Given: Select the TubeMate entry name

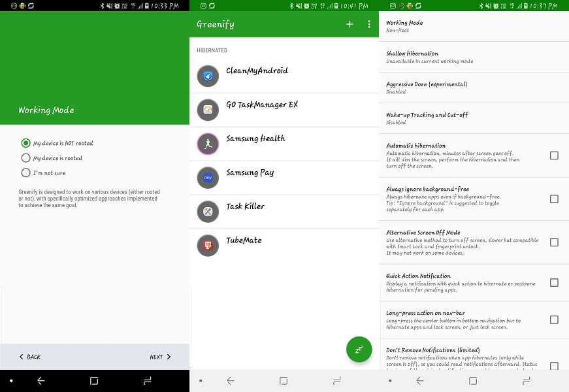Looking at the screenshot, I should tap(244, 240).
